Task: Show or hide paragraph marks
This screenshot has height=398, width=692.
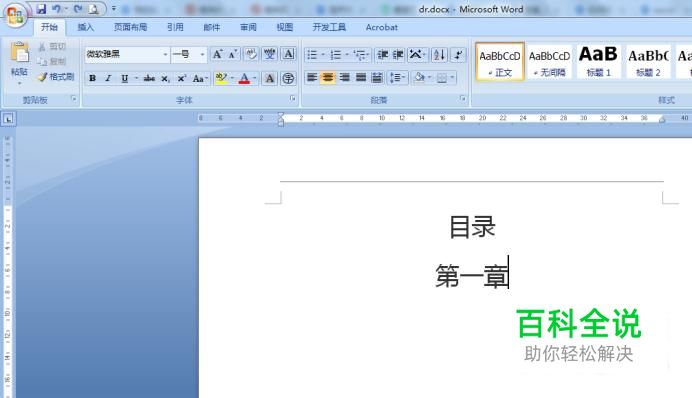Action: 459,55
